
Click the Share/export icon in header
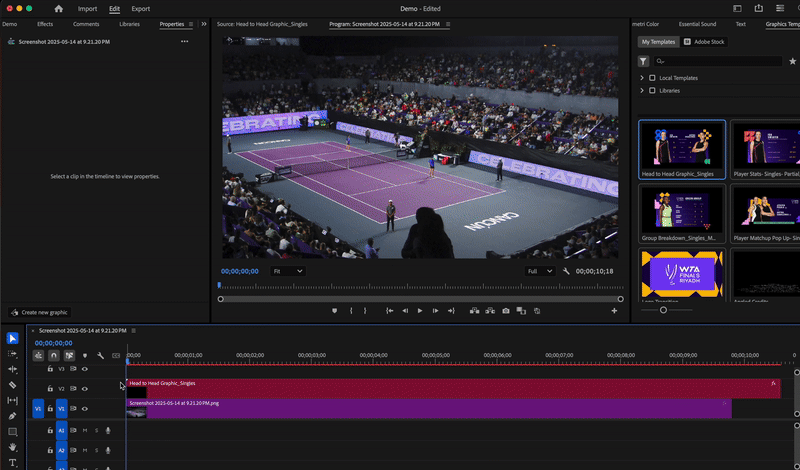(759, 8)
